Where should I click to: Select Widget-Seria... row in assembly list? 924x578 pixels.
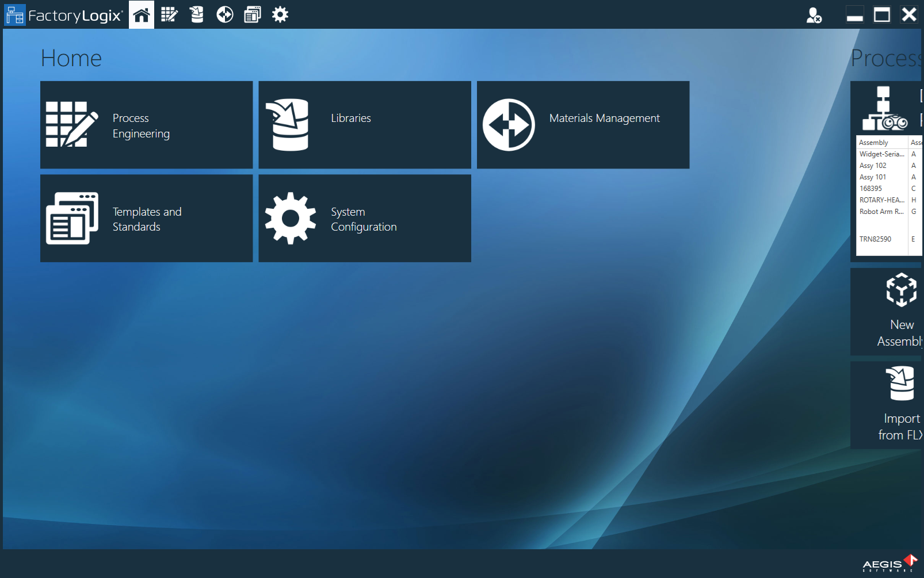tap(881, 154)
